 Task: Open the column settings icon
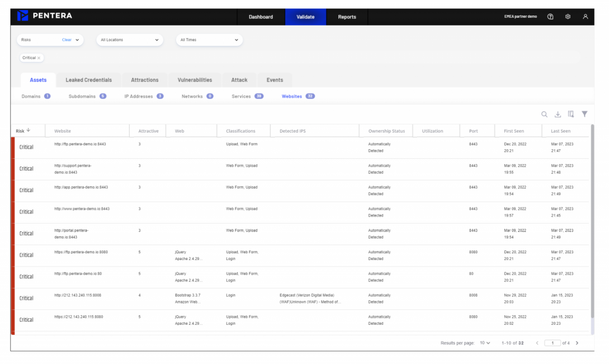tap(571, 114)
